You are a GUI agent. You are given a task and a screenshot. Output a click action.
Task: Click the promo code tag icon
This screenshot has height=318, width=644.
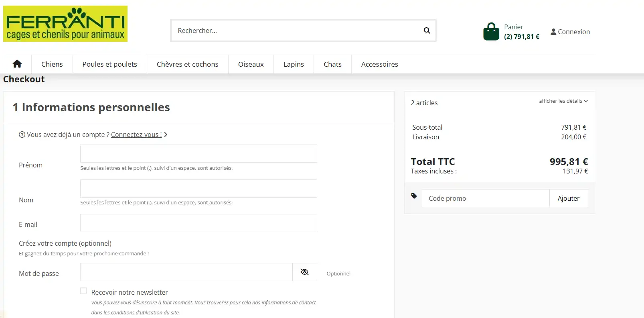(414, 196)
